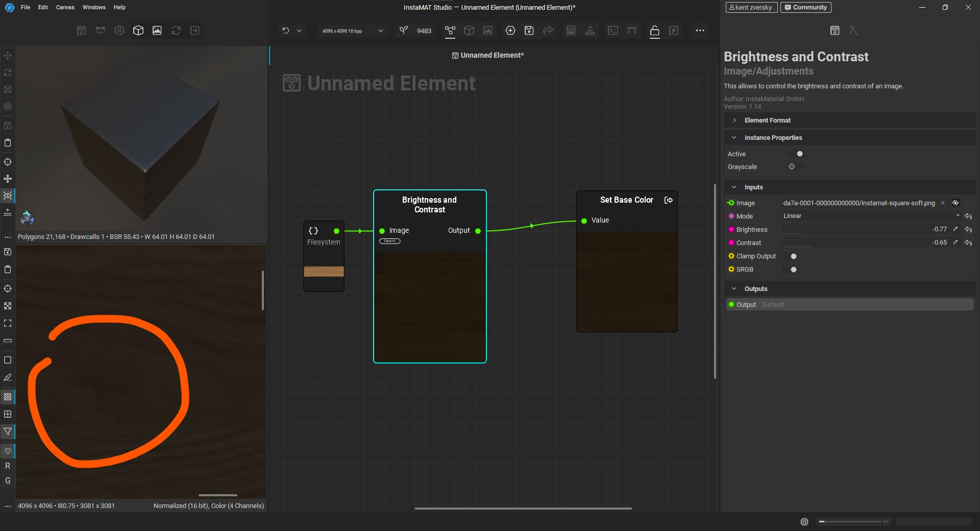Click the padlock icon in canvas toolbar
The height and width of the screenshot is (531, 980).
tap(654, 31)
